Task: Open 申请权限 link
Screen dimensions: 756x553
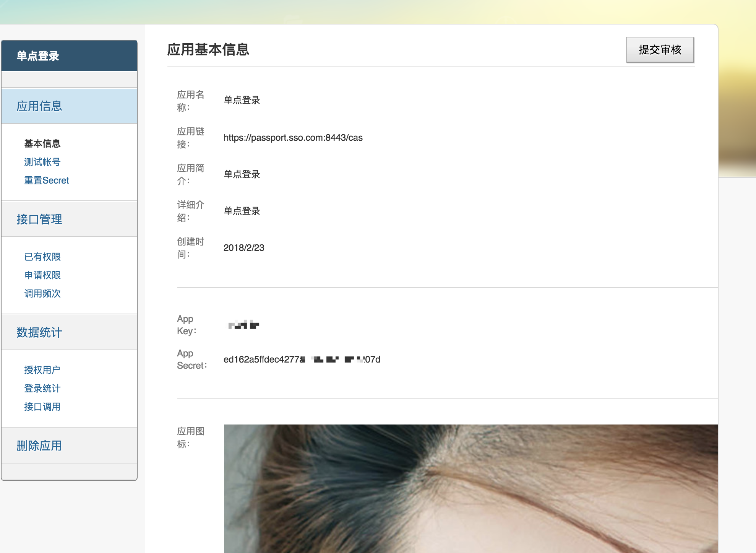Action: pos(42,275)
